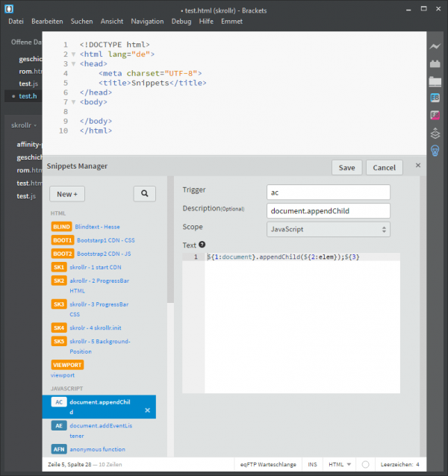
Task: Save the snippet with Save button
Action: click(x=347, y=168)
